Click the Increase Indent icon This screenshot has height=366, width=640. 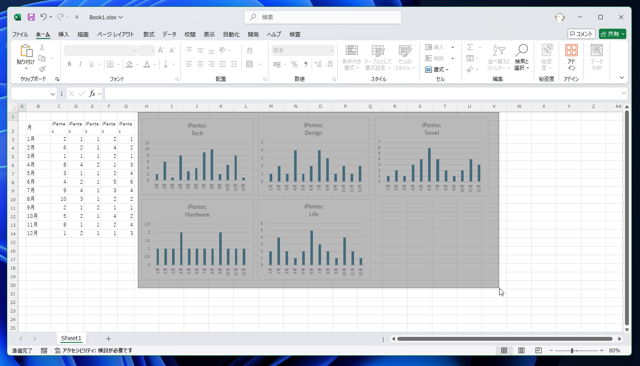coord(233,64)
